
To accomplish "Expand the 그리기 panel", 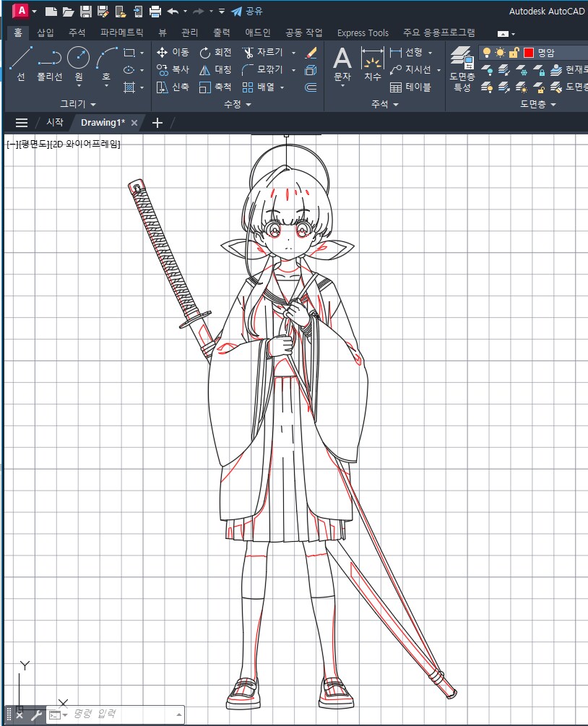I will coord(78,104).
